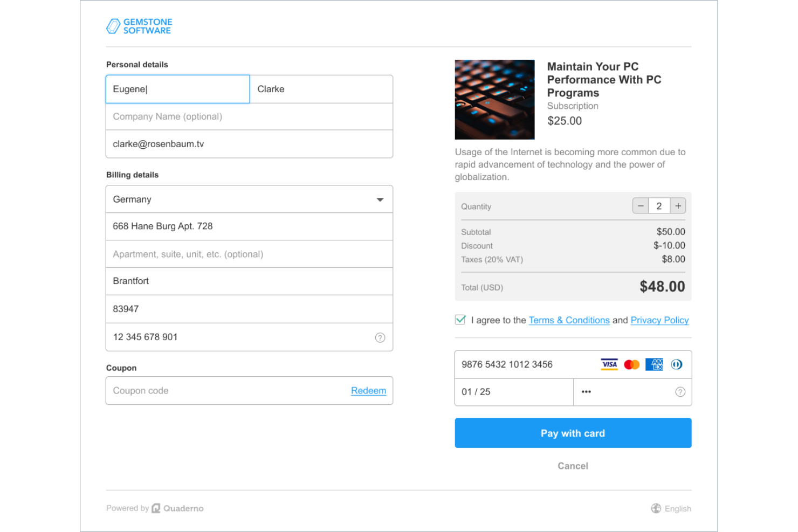This screenshot has height=532, width=798.
Task: Click the $25.00 product price
Action: pyautogui.click(x=565, y=121)
